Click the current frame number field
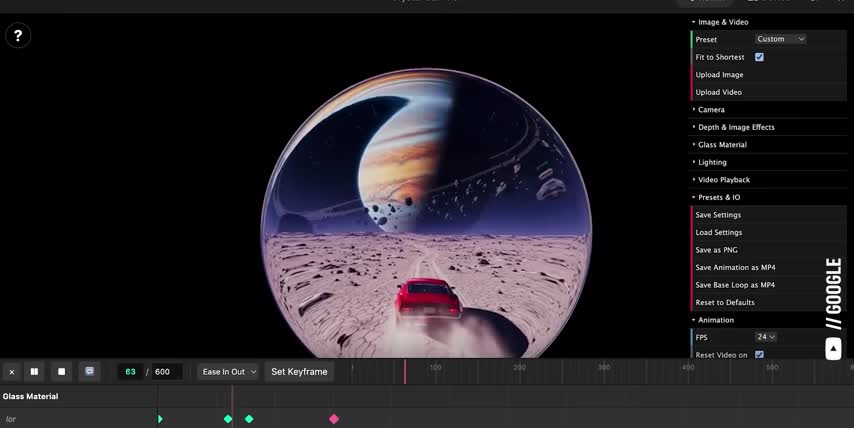Image resolution: width=854 pixels, height=428 pixels. pos(130,372)
